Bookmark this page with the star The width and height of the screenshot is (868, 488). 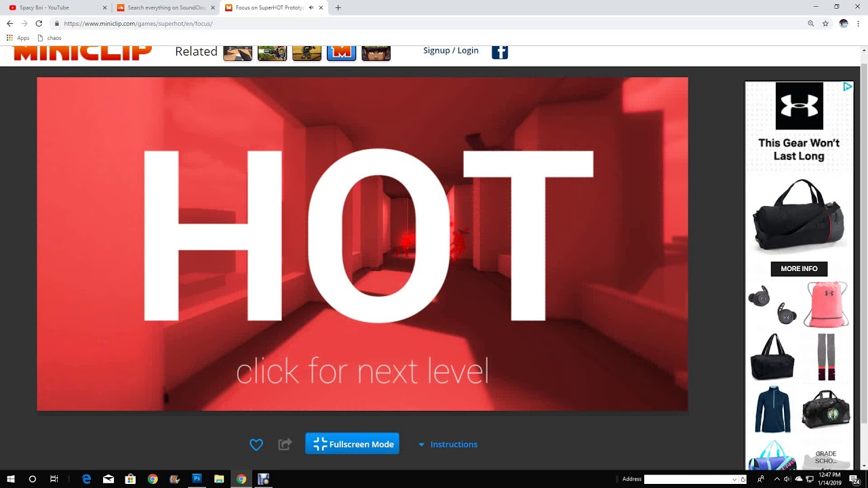(825, 23)
